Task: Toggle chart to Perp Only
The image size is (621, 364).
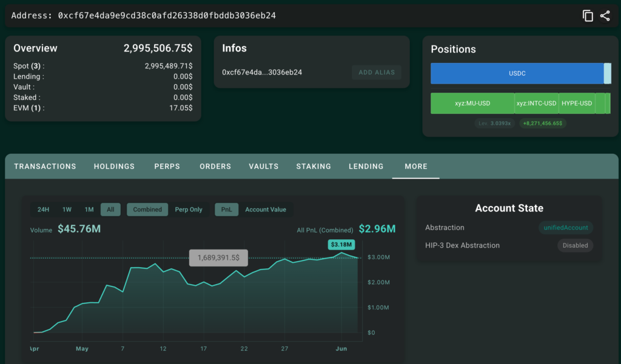Action: [x=189, y=210]
